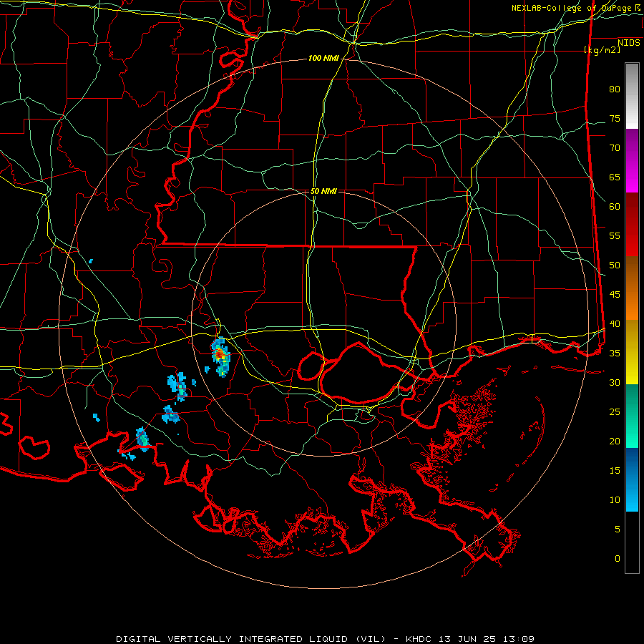Select the scale value 20

[x=615, y=441]
